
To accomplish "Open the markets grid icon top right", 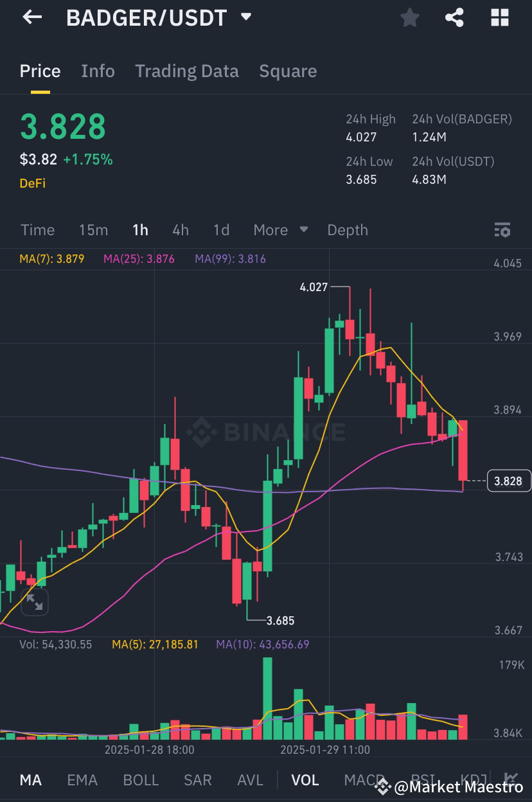I will click(499, 17).
